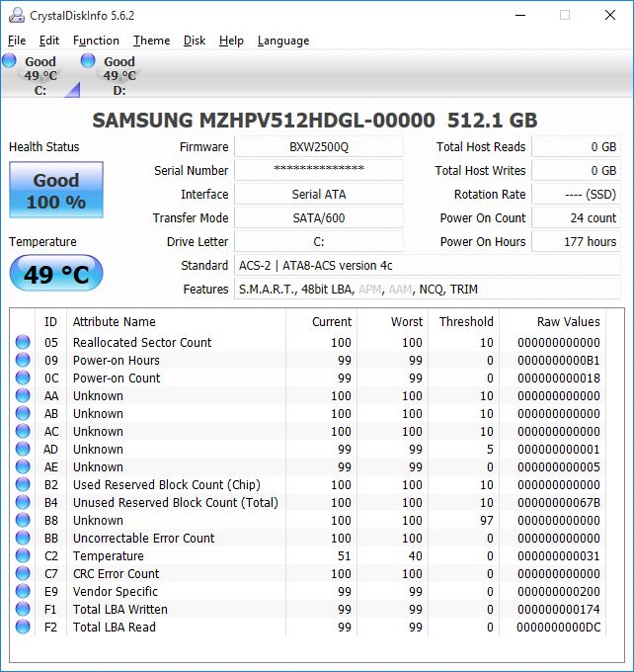634x672 pixels.
Task: Open the Edit menu
Action: [48, 41]
